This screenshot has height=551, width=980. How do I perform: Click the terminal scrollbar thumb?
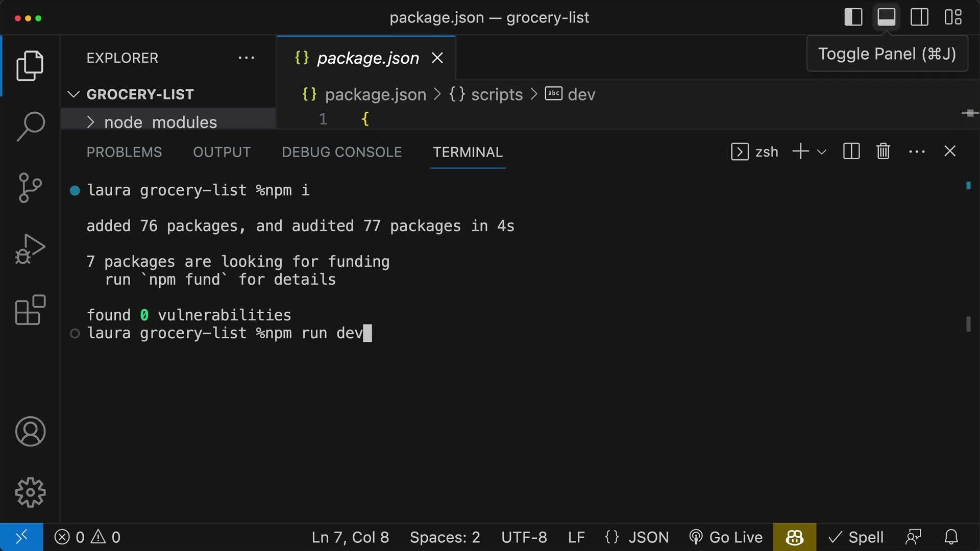(968, 324)
